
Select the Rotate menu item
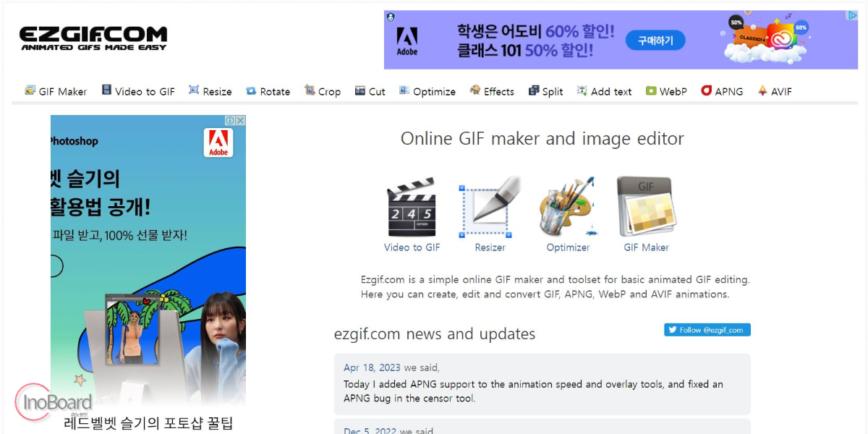pos(268,91)
